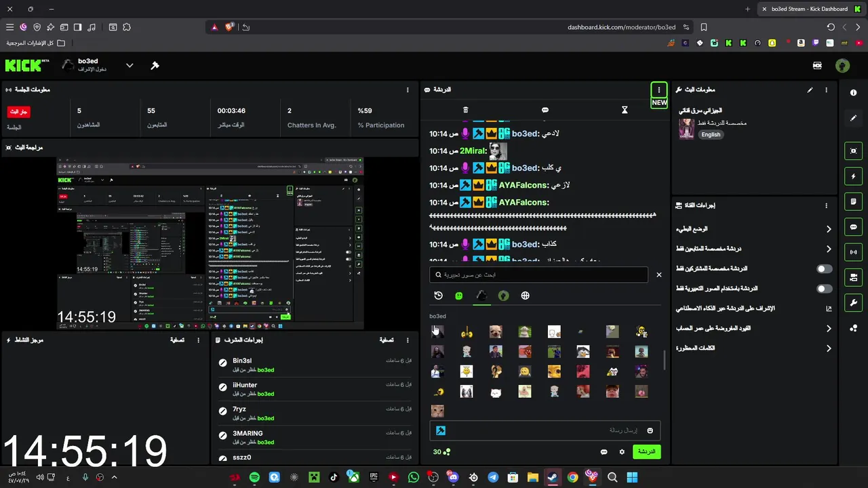Edit stream info with the pencil icon
The height and width of the screenshot is (488, 868).
pos(810,90)
